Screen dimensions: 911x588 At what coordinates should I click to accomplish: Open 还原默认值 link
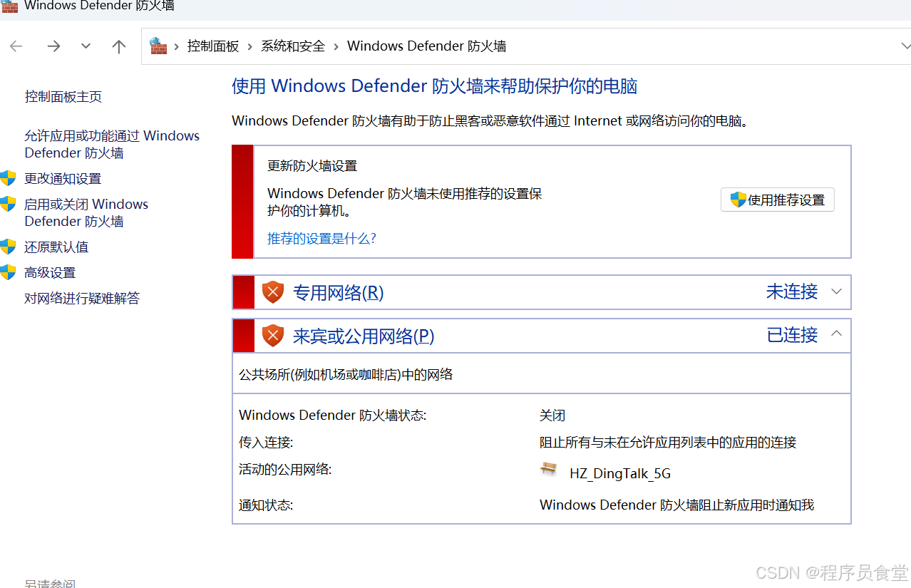(56, 247)
